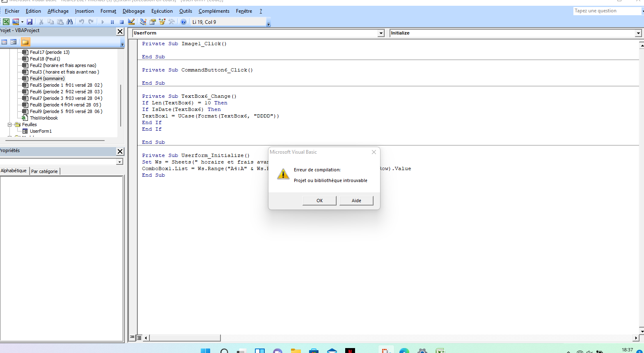Stop execution with the Reset square icon
Viewport: 644px width, 353px height.
(x=121, y=22)
